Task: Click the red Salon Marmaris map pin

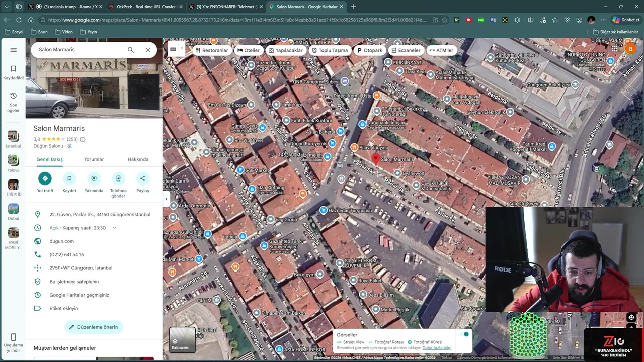Action: pyautogui.click(x=375, y=159)
